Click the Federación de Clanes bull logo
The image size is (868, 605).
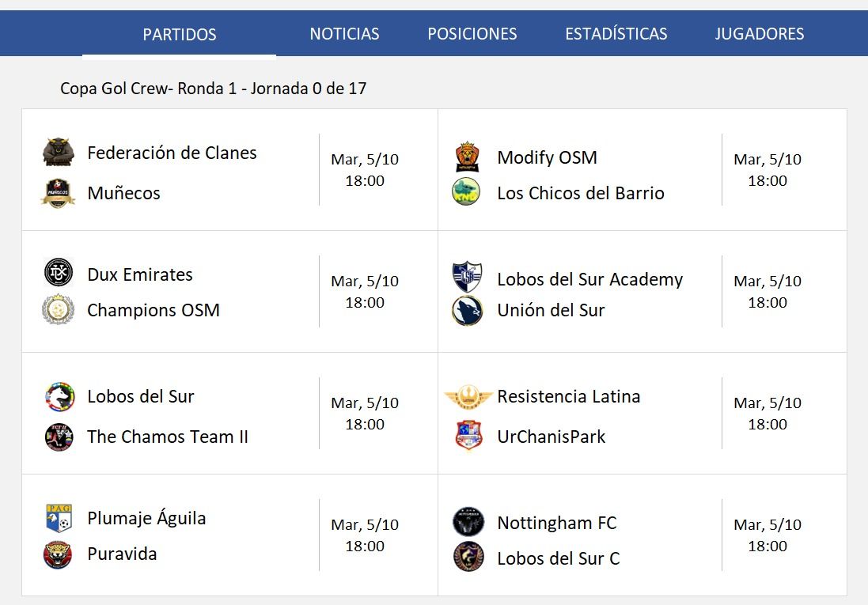point(59,152)
